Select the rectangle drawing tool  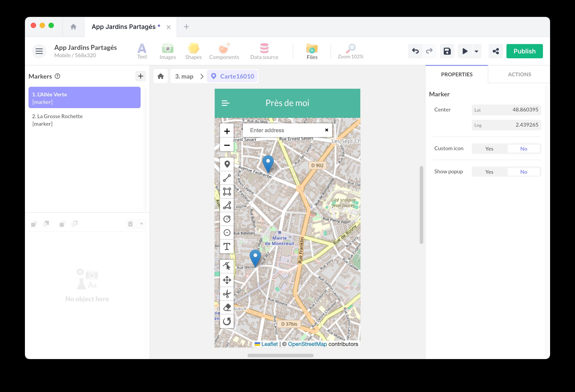tap(227, 192)
